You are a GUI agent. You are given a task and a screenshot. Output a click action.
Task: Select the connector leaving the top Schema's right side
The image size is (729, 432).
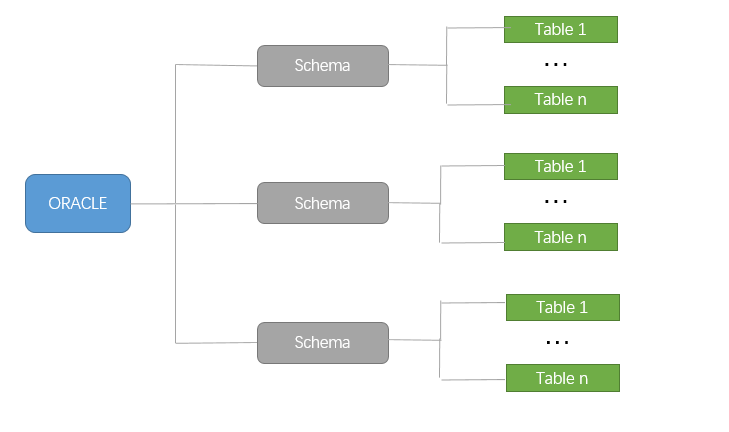point(417,65)
